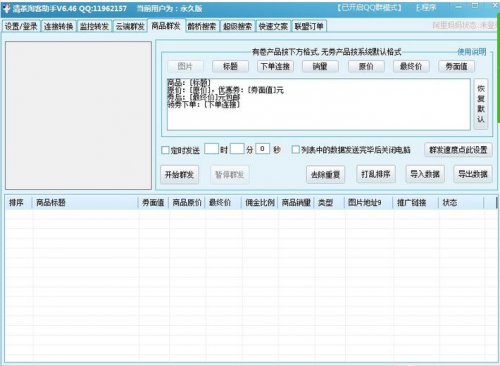This screenshot has width=500, height=366.
Task: Open the 快速文案 tab
Action: 273,26
